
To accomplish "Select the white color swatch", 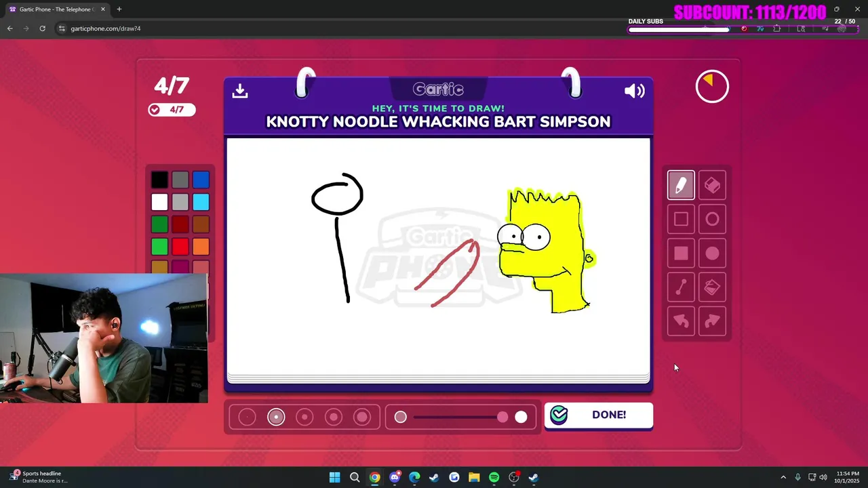I will click(x=159, y=202).
